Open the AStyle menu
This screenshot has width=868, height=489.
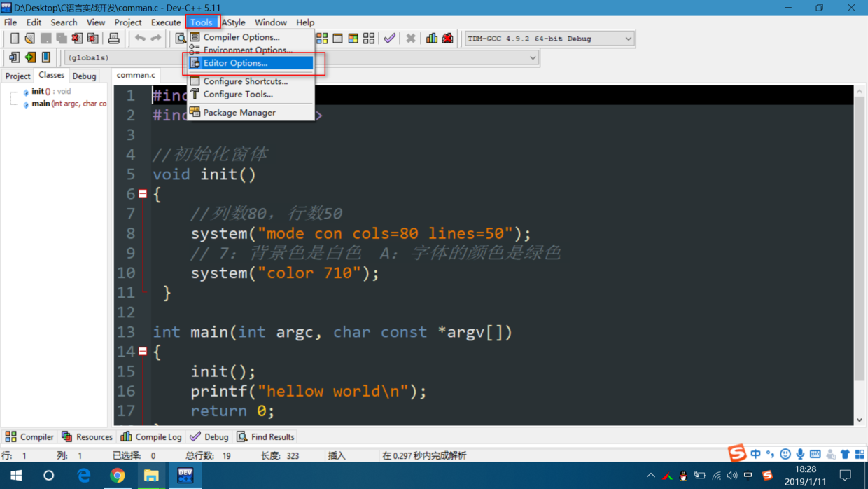(234, 22)
